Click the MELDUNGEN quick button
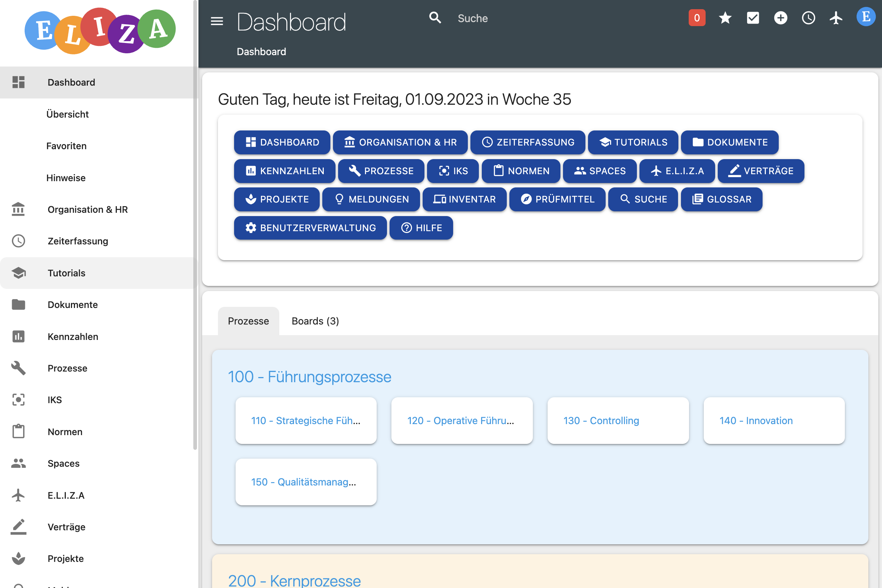The image size is (882, 588). [x=371, y=200]
